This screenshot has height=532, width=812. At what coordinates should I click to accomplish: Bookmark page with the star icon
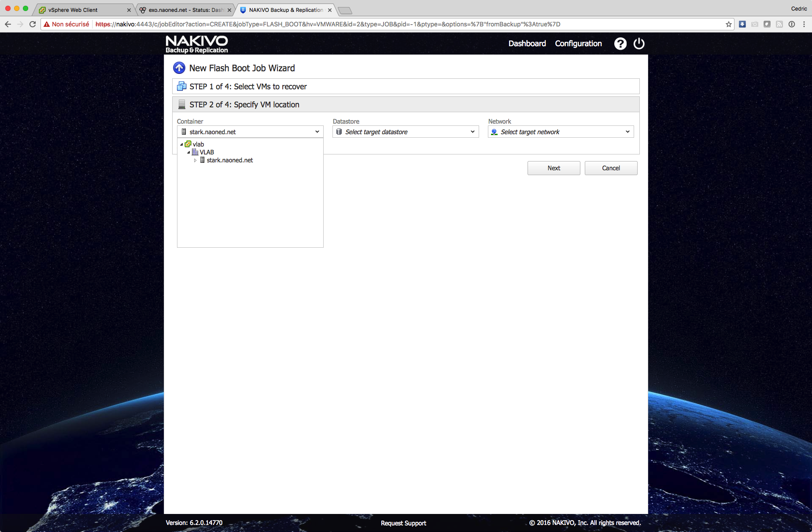click(729, 24)
